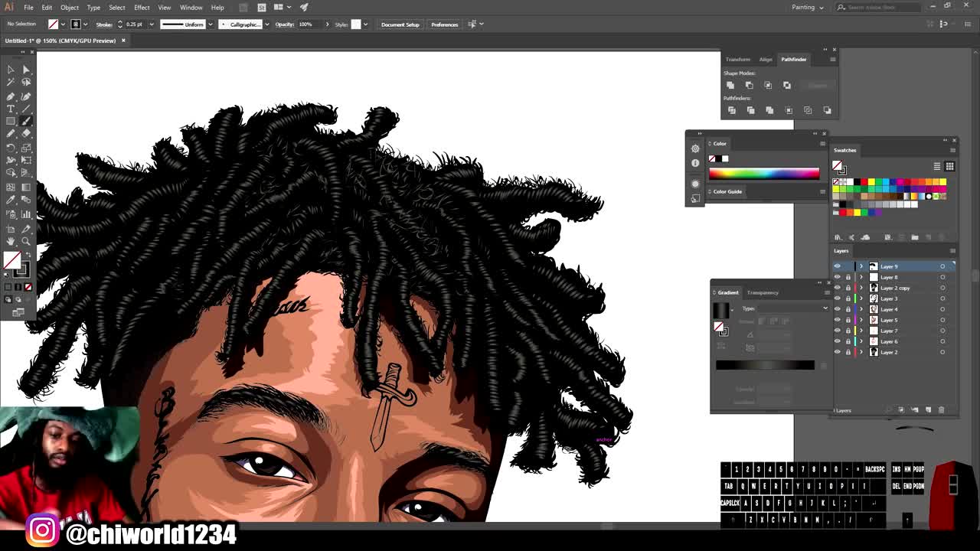Switch to the Transform tab
This screenshot has height=551, width=980.
click(738, 59)
